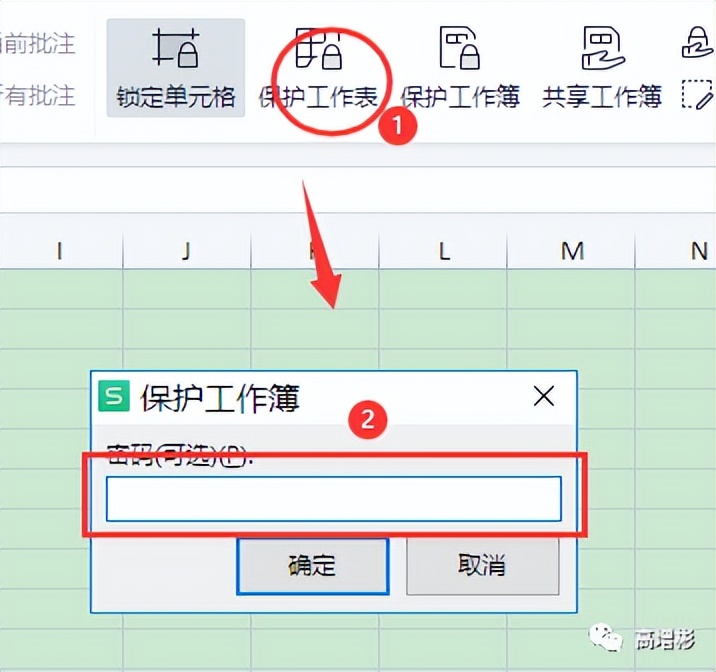
Task: Confirm with the 确定 button
Action: 313,566
